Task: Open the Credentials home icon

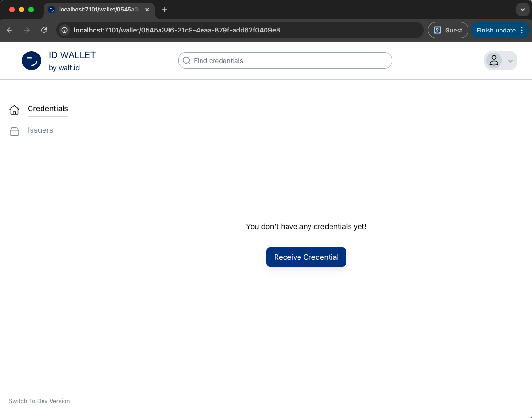Action: (x=14, y=109)
